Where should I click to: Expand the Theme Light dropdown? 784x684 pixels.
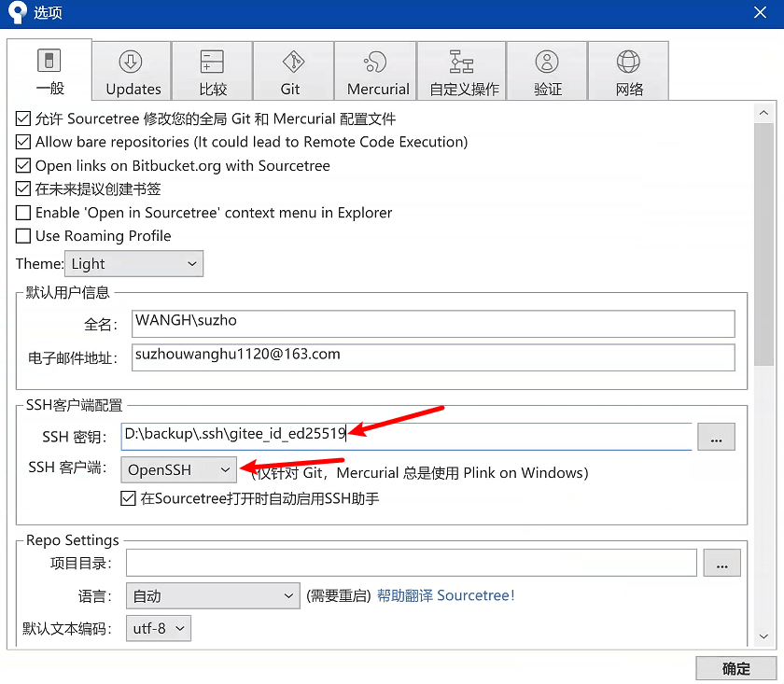point(134,263)
